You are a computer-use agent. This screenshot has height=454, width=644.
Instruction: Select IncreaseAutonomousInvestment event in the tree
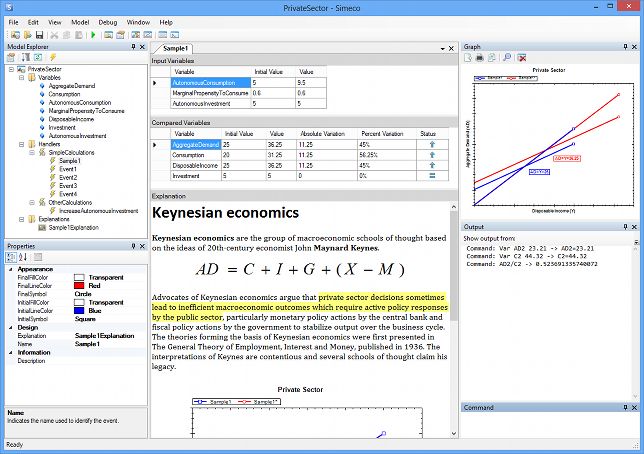tap(97, 211)
